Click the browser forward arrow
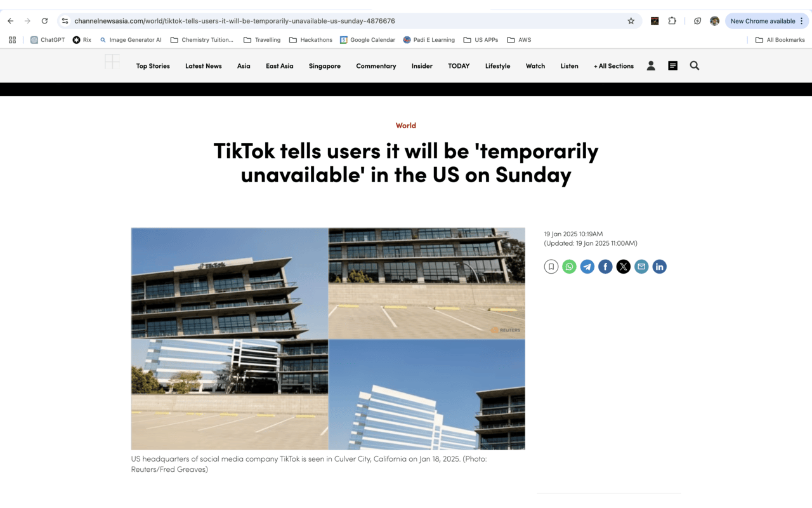 [x=27, y=21]
